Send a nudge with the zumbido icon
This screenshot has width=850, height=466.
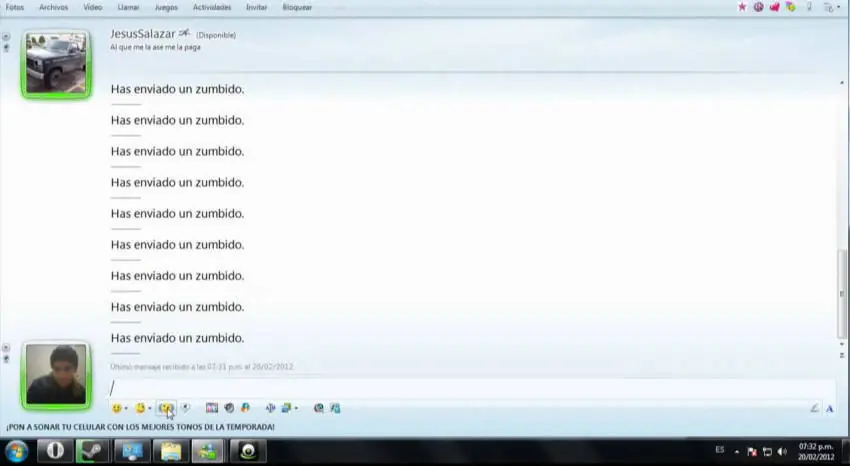coord(166,408)
